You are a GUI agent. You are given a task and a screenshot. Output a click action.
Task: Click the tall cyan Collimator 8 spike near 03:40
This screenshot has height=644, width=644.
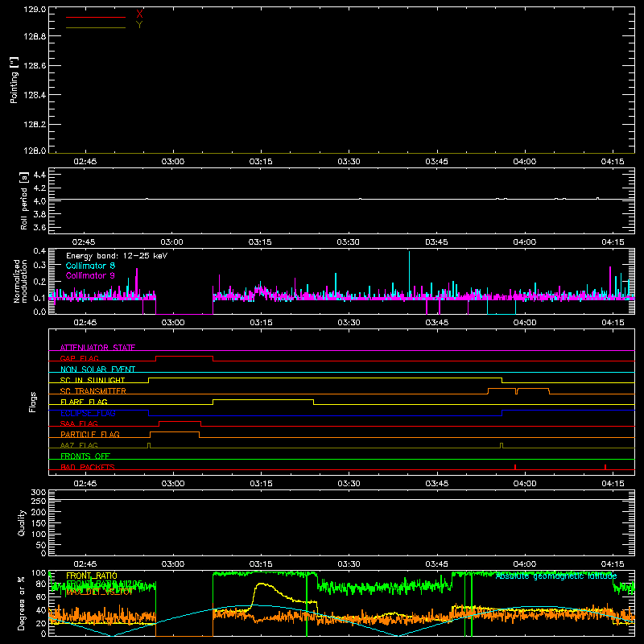pos(409,273)
